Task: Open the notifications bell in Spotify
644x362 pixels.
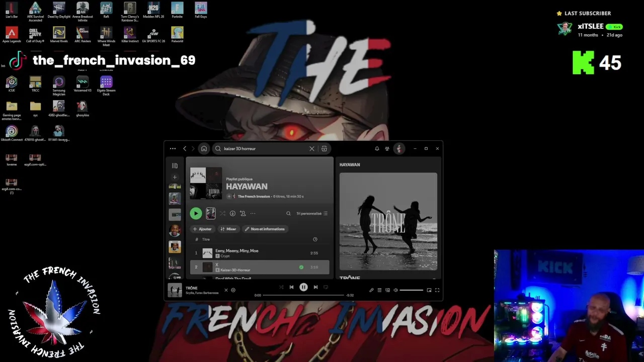Action: pyautogui.click(x=377, y=149)
